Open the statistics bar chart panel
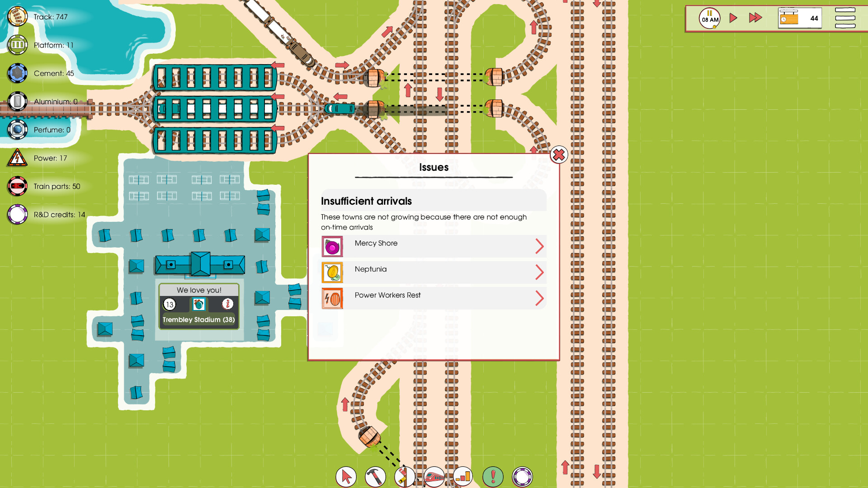The image size is (868, 488). coord(463,477)
